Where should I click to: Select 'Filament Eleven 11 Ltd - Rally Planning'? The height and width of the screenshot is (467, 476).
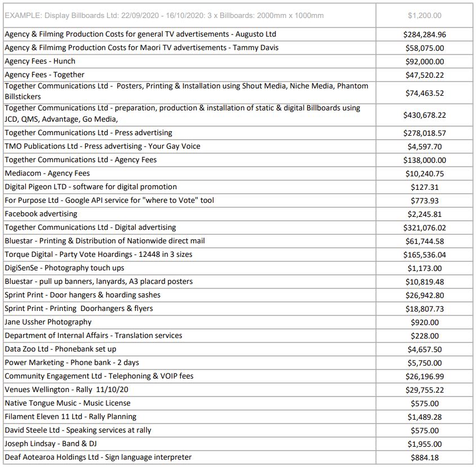coord(70,416)
